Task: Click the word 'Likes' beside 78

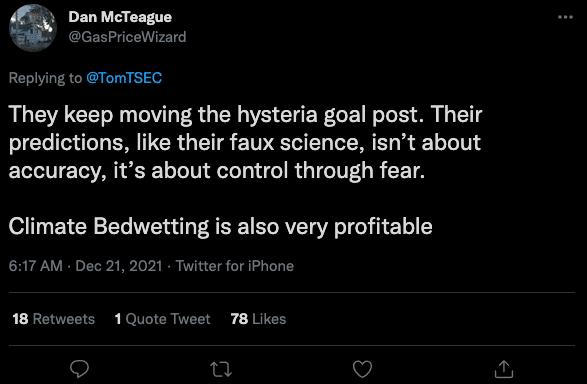Action: tap(269, 319)
